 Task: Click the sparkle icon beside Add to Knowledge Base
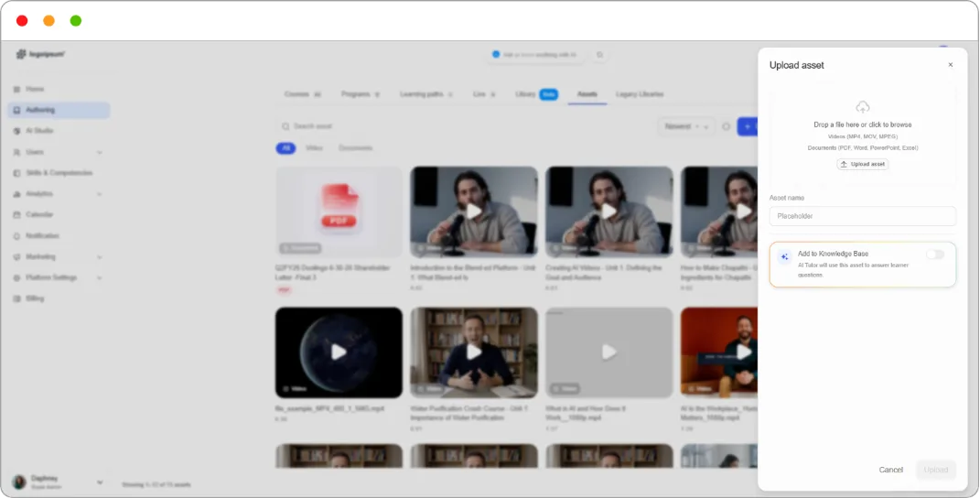[784, 257]
